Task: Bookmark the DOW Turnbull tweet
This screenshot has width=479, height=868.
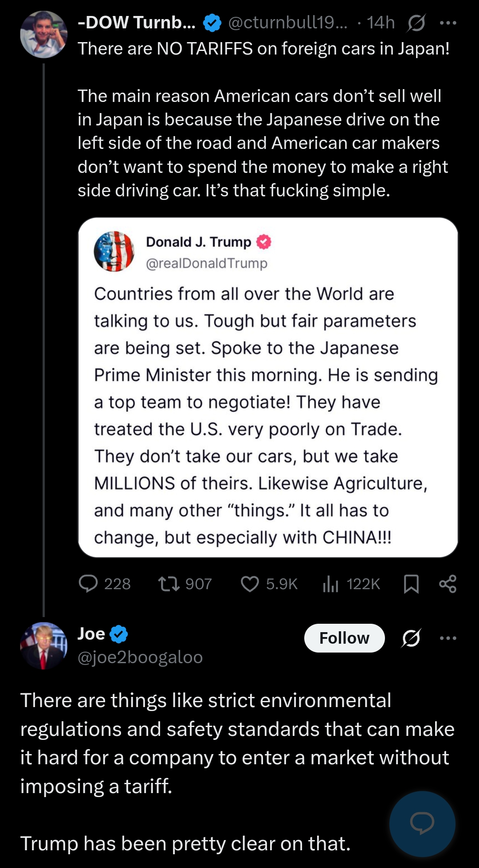Action: coord(411,584)
